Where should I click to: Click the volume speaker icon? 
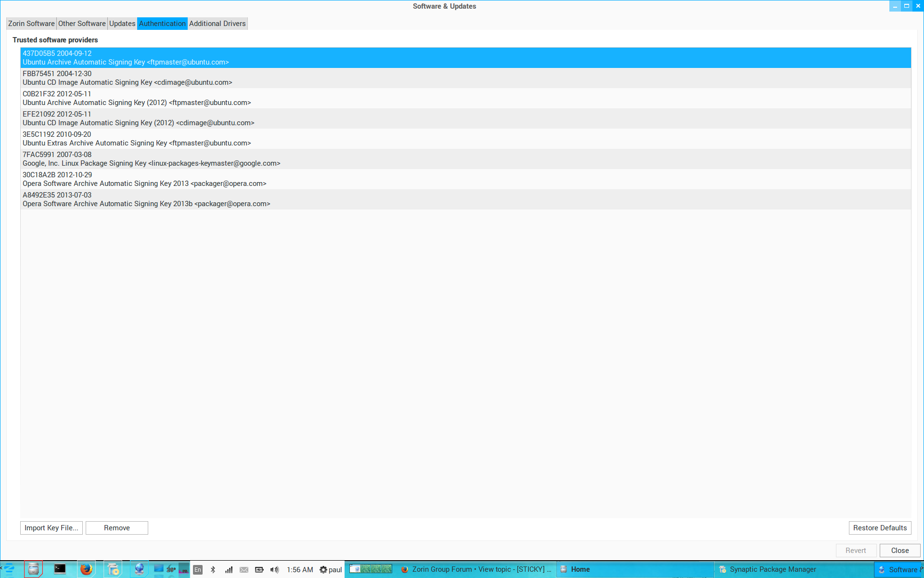tap(274, 569)
